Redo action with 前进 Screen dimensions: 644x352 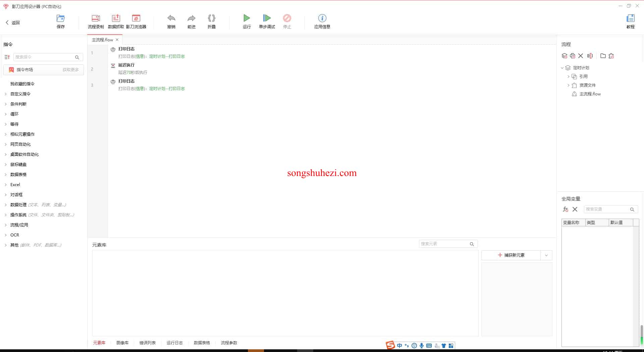(x=192, y=21)
